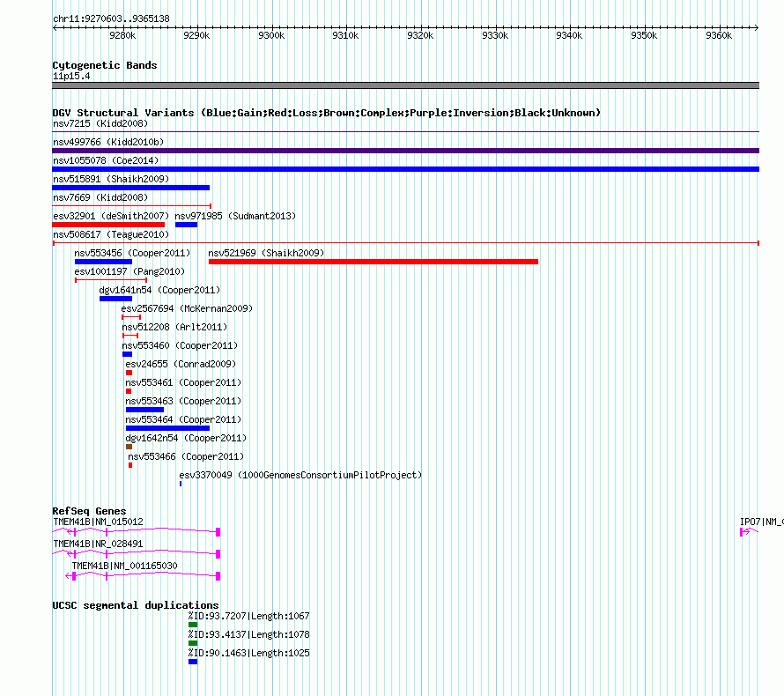Select the blue 90.1463 segmental duplication block
Image resolution: width=784 pixels, height=696 pixels.
(x=193, y=662)
